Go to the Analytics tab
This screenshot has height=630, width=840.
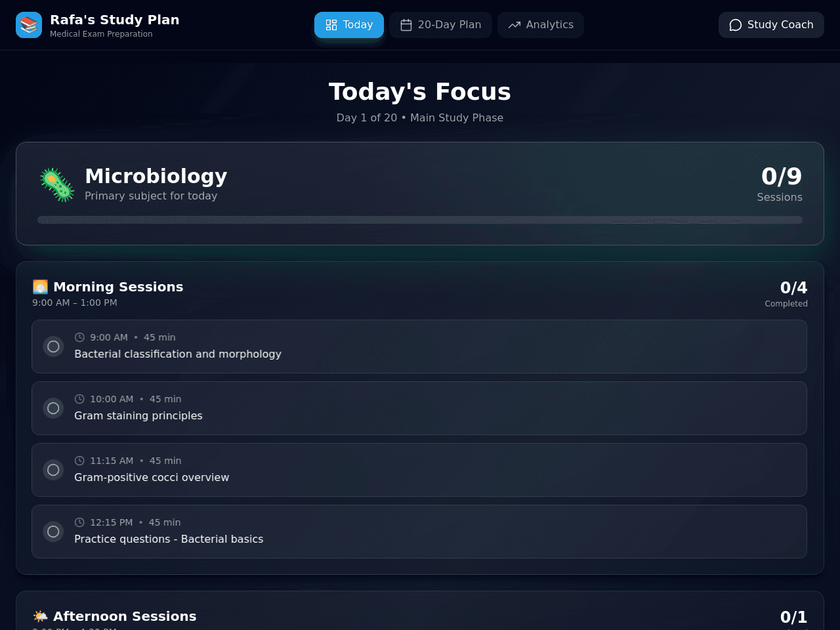pos(541,25)
